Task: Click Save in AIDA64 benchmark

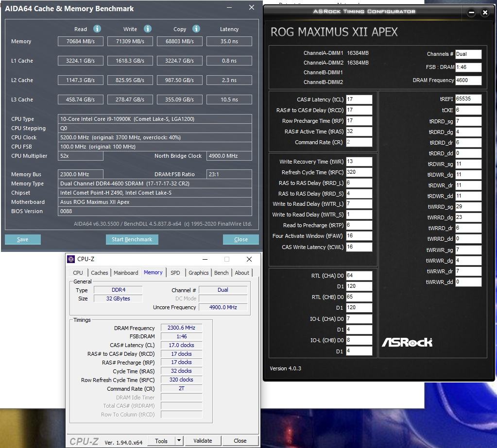Action: pos(22,239)
